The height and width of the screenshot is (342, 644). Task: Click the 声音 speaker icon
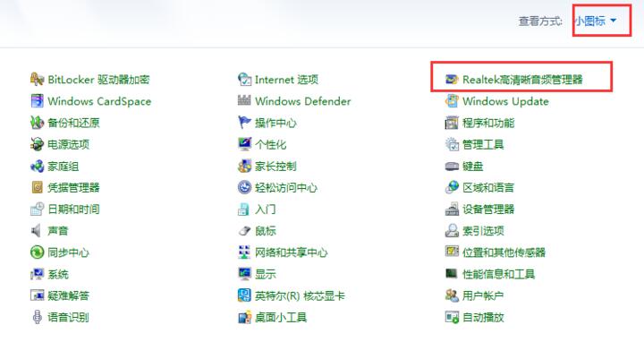pyautogui.click(x=37, y=231)
